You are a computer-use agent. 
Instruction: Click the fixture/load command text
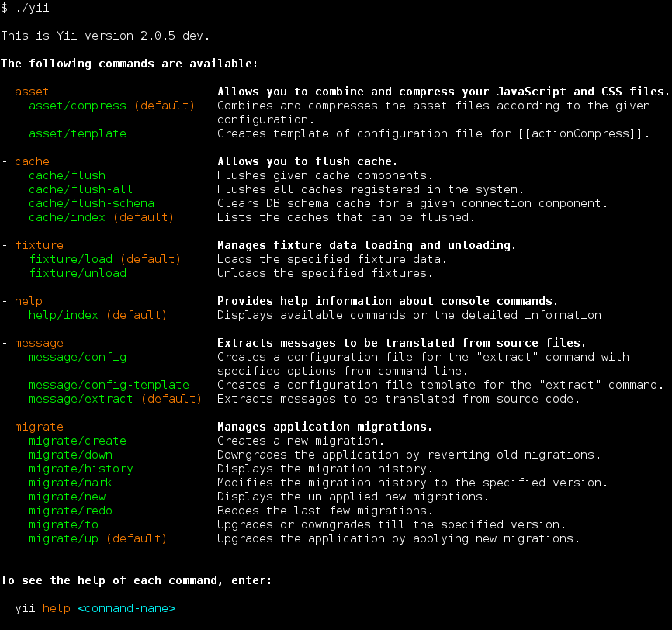click(x=71, y=259)
